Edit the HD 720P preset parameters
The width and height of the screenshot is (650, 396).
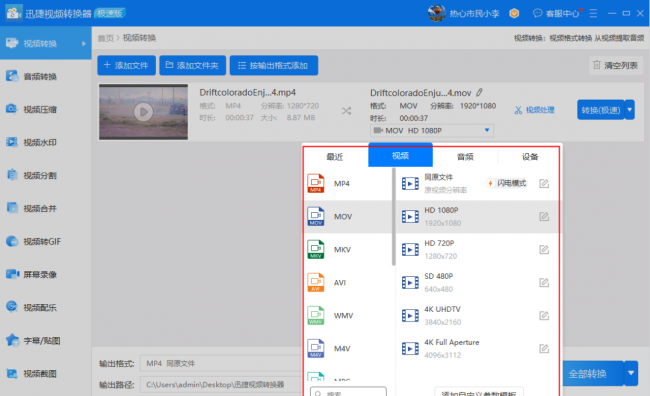[x=544, y=249]
